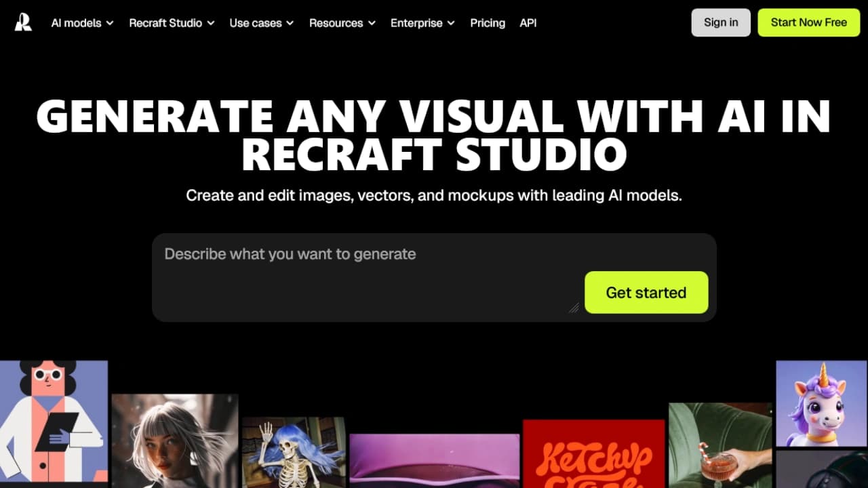
Task: Open the 3D purple unicorn thumbnail
Action: coord(821,403)
